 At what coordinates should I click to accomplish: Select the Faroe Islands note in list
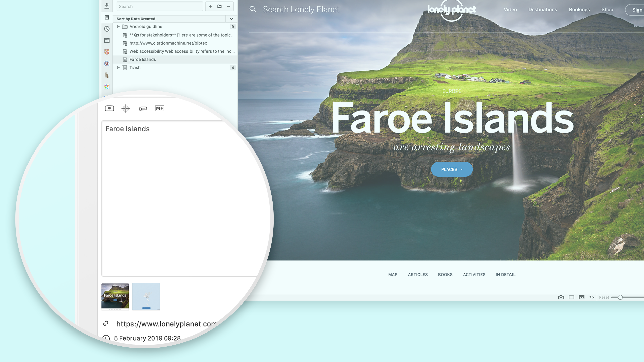[x=175, y=60]
